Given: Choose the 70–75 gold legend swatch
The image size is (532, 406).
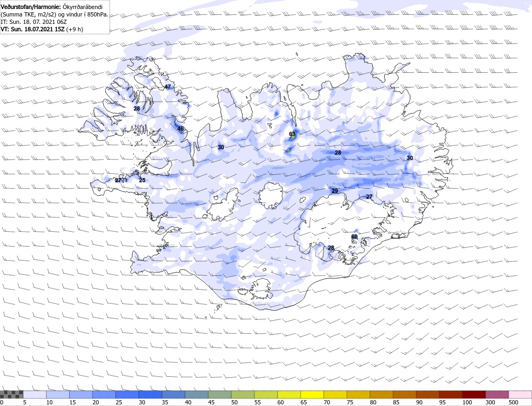Looking at the screenshot, I should pyautogui.click(x=336, y=394).
